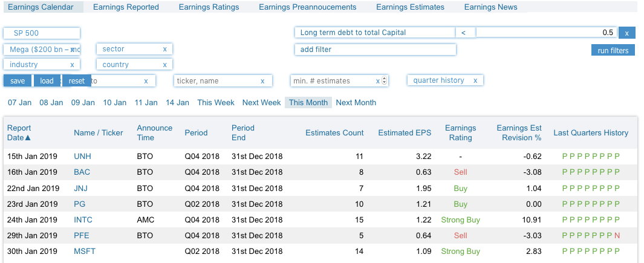Click the save button
Viewport: 644px width, 263px height.
(18, 80)
